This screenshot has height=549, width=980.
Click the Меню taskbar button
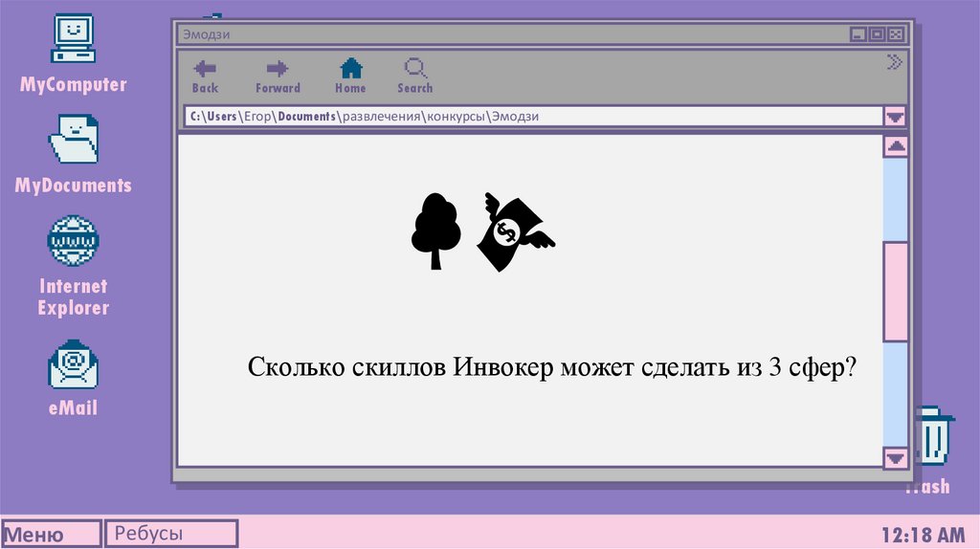[x=51, y=534]
